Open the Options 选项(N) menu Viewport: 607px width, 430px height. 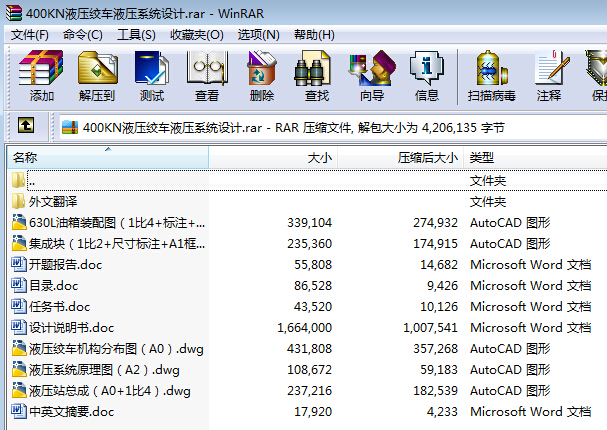258,35
